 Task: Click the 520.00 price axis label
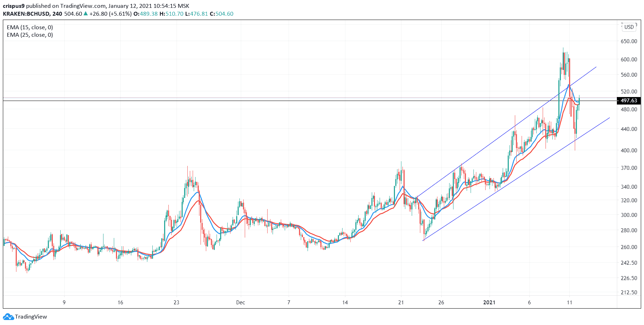pyautogui.click(x=629, y=92)
